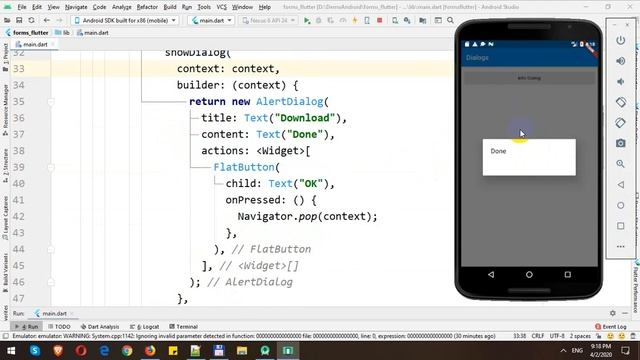
Task: Open the Debug bug icon in toolbar
Action: [x=319, y=20]
